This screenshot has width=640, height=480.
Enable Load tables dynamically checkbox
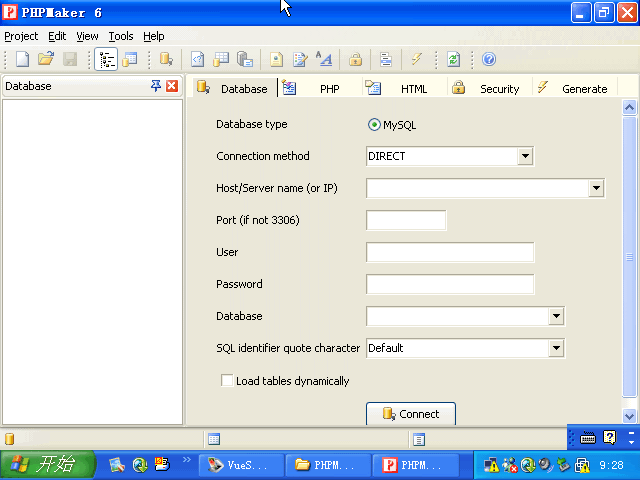click(x=227, y=381)
